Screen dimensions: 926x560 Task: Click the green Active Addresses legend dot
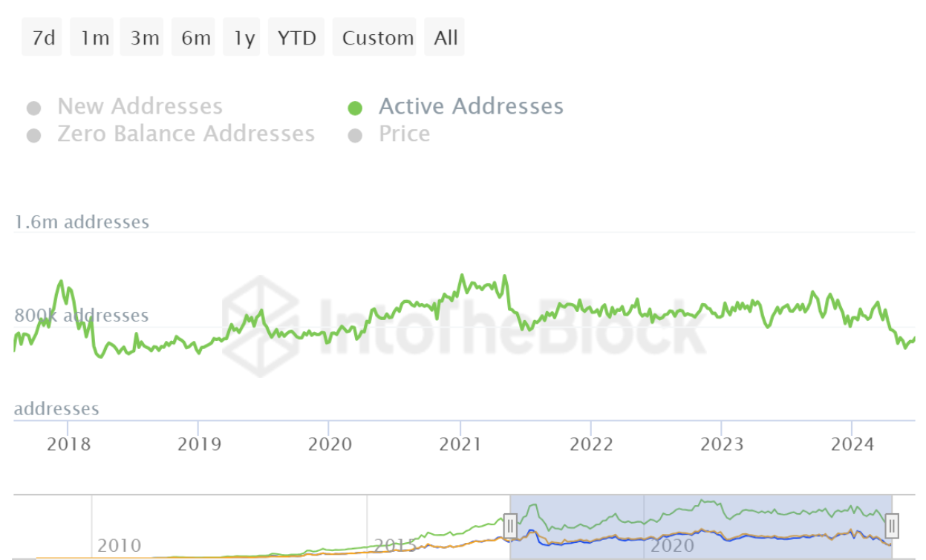click(355, 108)
